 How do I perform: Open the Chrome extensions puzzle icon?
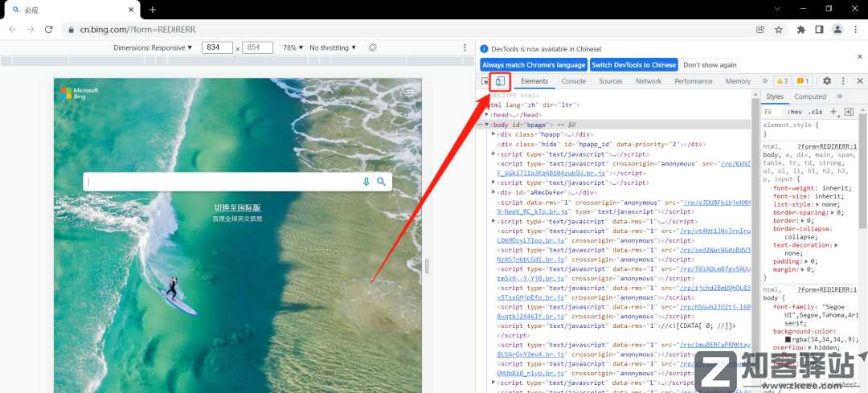pos(800,30)
